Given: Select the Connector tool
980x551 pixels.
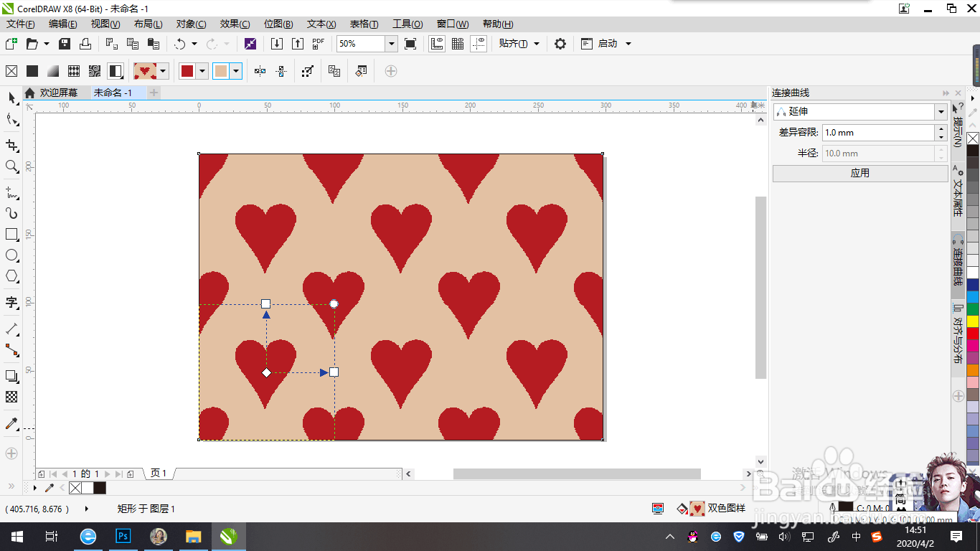Looking at the screenshot, I should [11, 349].
